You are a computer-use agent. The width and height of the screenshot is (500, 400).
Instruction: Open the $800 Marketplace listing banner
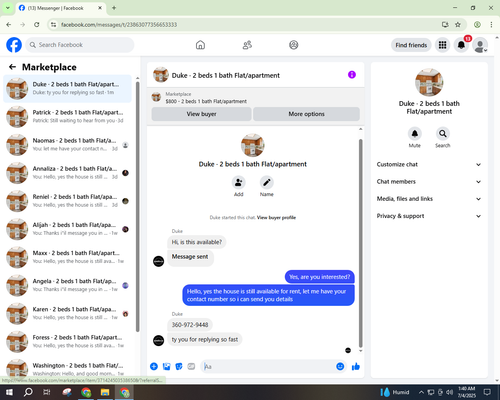coord(255,98)
